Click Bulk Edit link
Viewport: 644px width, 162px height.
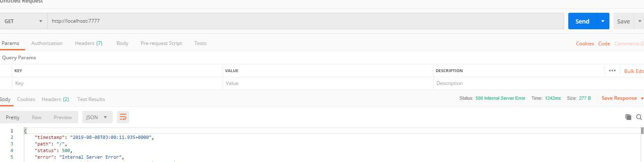pyautogui.click(x=634, y=71)
